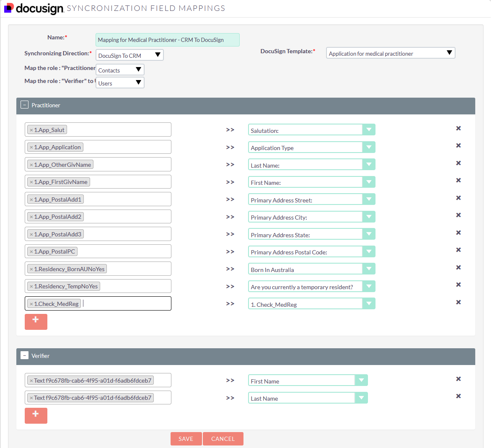Collapse the Practitioner section
The image size is (492, 448).
click(25, 105)
